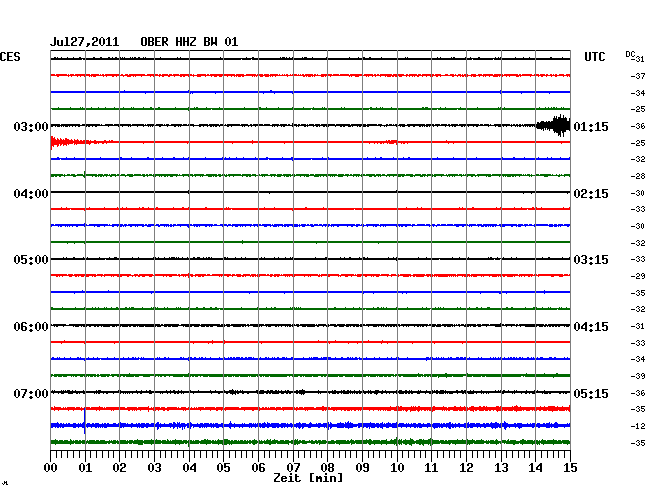Click minute tick label 10

tap(397, 467)
